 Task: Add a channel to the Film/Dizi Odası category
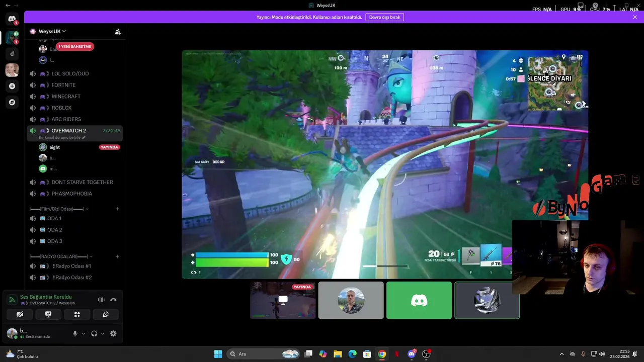[x=117, y=209]
